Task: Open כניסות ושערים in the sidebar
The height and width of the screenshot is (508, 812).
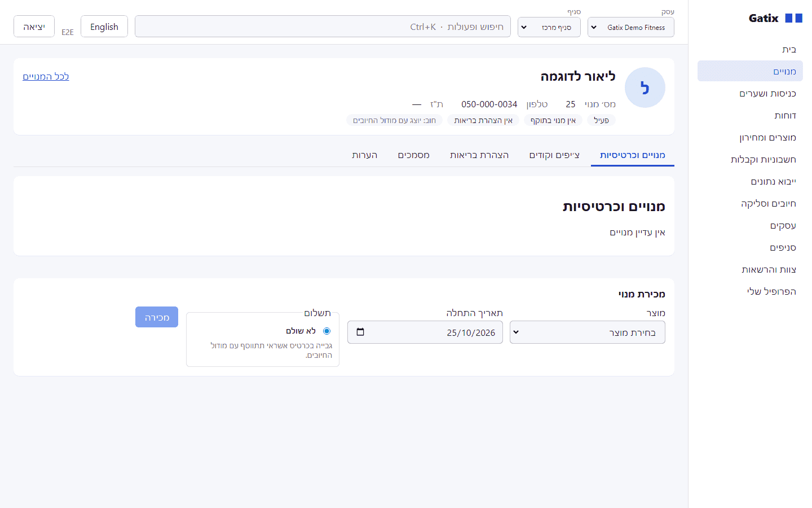Action: 750,93
